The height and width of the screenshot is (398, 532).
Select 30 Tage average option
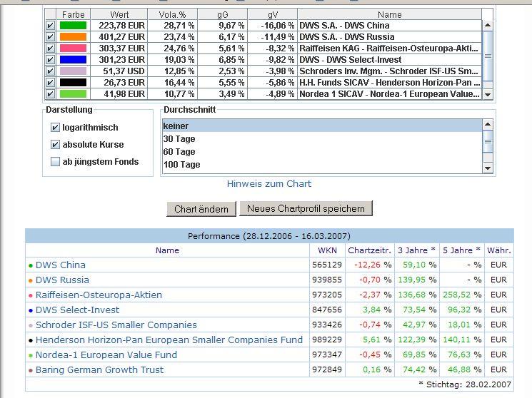click(x=322, y=138)
